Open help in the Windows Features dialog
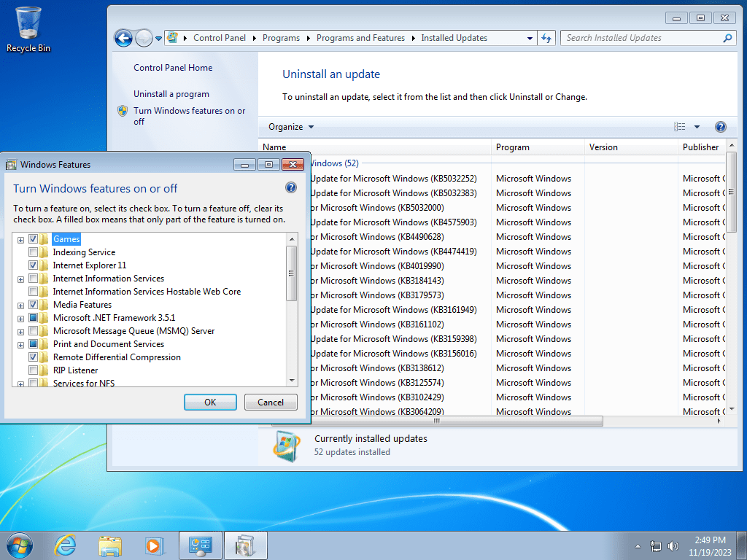Image resolution: width=747 pixels, height=560 pixels. point(290,187)
